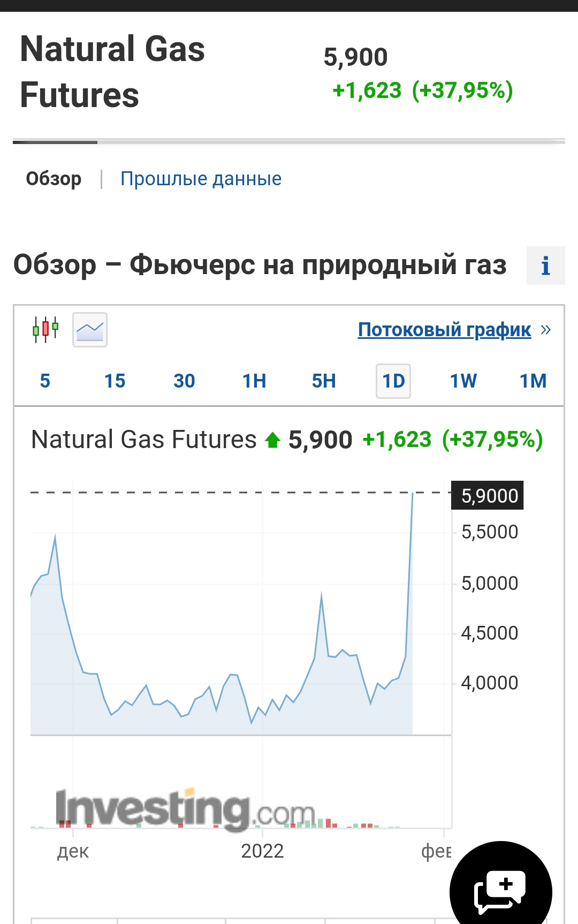The width and height of the screenshot is (578, 924).
Task: Click the 5,9000 current price label
Action: 489,496
